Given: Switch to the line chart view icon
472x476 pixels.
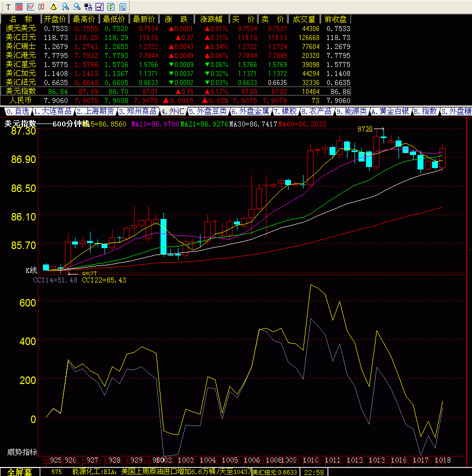Looking at the screenshot, I should [x=30, y=6].
